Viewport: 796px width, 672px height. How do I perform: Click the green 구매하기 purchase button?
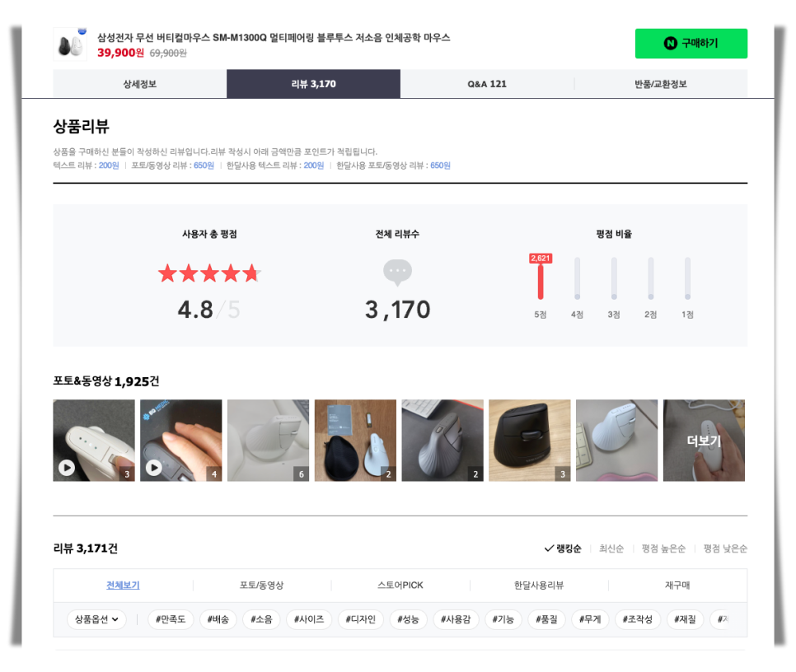coord(691,44)
